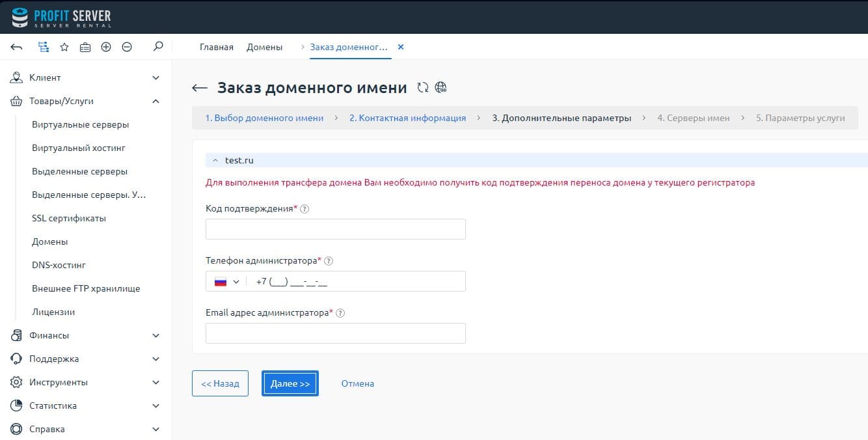Open Внешнее FTP хранилище in the sidebar
This screenshot has width=868, height=440.
point(86,288)
